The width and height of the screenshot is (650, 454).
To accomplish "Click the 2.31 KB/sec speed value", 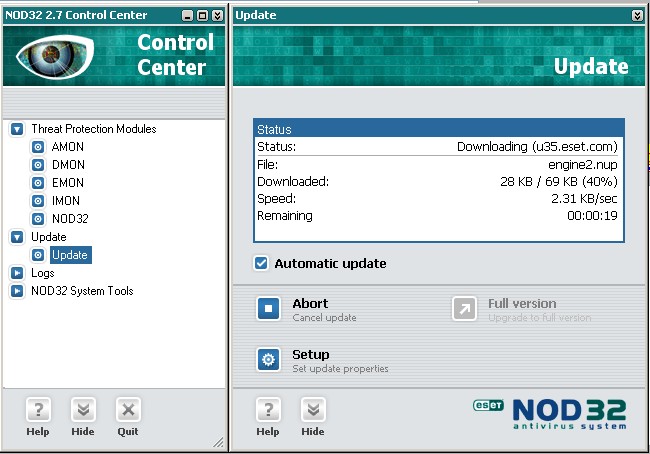I will tap(584, 199).
